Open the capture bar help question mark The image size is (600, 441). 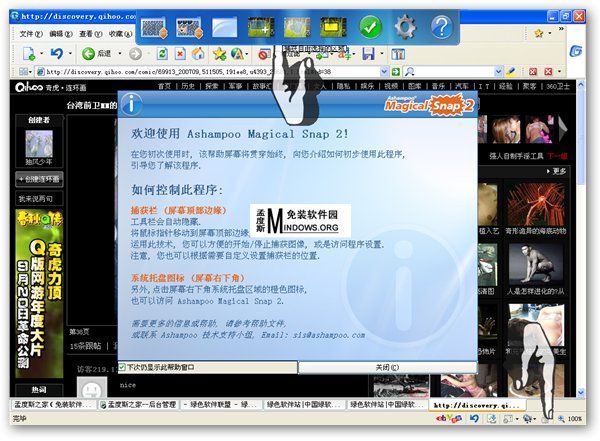pos(442,27)
